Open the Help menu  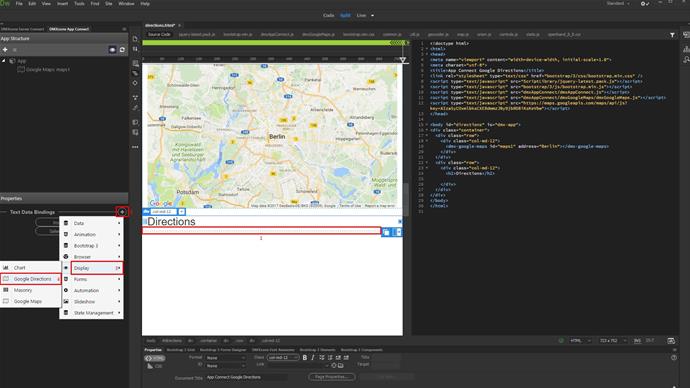click(145, 4)
